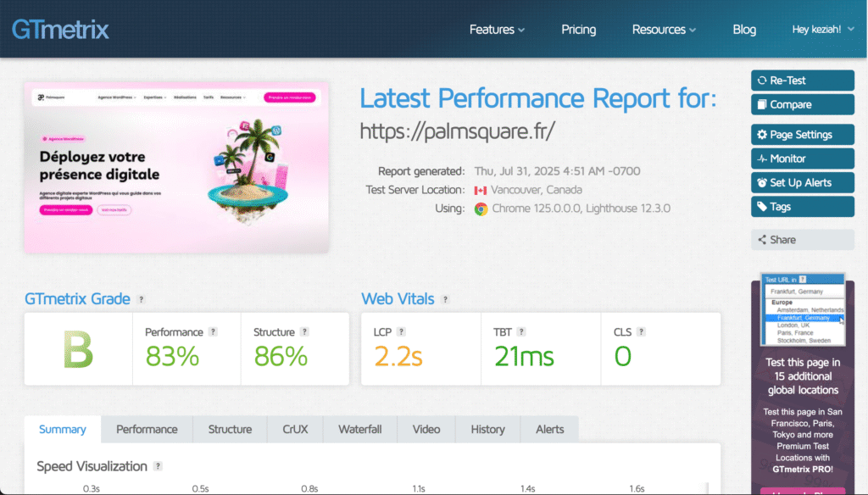Click help icon beside Web Vitals heading
This screenshot has width=868, height=495.
coord(445,299)
